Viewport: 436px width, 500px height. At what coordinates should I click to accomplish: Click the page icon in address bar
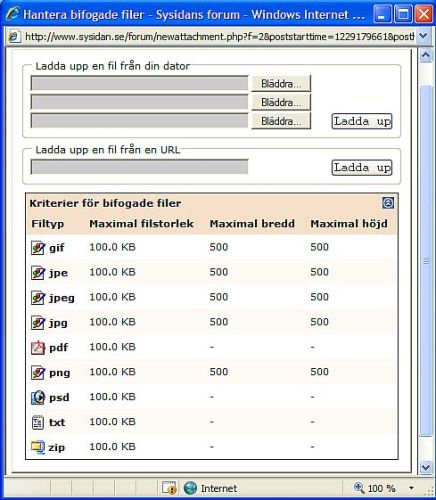coord(13,36)
